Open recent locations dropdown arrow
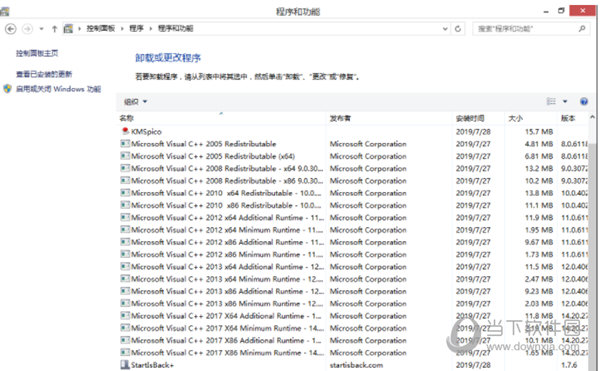 (x=41, y=29)
